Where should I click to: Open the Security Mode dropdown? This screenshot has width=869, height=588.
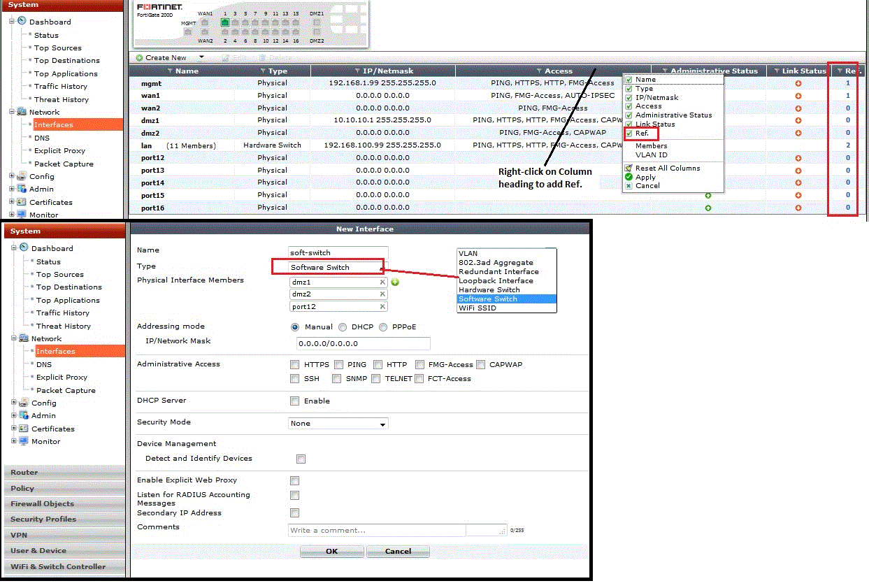point(338,424)
